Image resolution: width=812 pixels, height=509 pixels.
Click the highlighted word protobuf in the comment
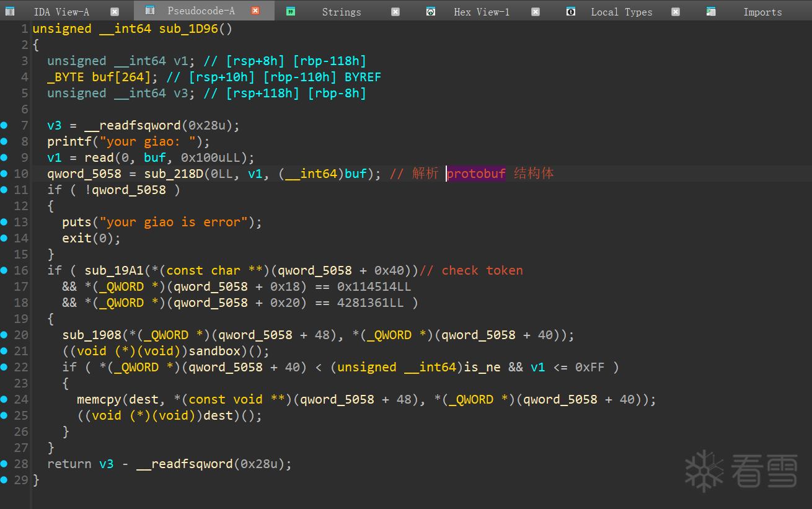click(x=476, y=174)
